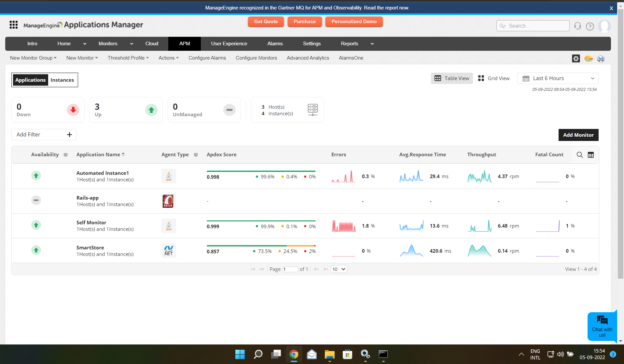Click the Java agent icon for Automated Instance1
Screen dimensions: 624x364
click(x=169, y=176)
